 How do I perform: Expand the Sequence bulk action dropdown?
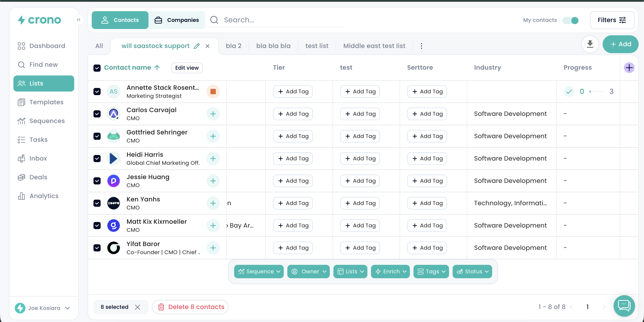(259, 271)
